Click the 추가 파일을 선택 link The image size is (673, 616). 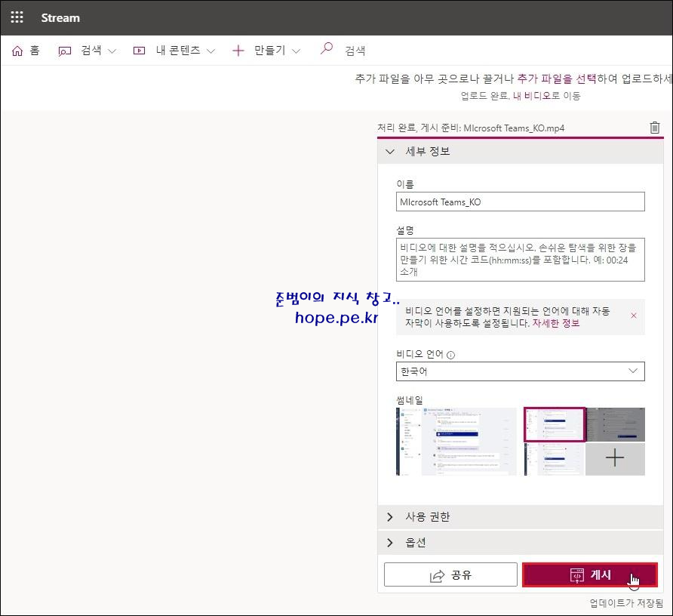[557, 79]
